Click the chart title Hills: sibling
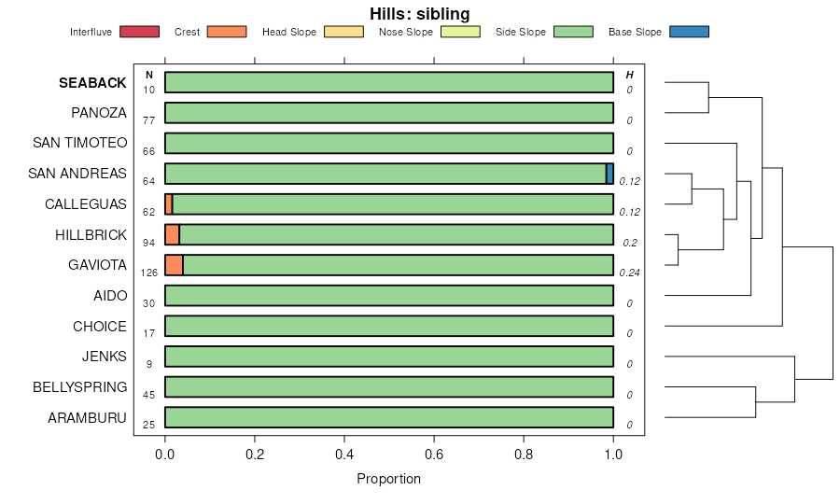840x504 pixels. pos(420,13)
